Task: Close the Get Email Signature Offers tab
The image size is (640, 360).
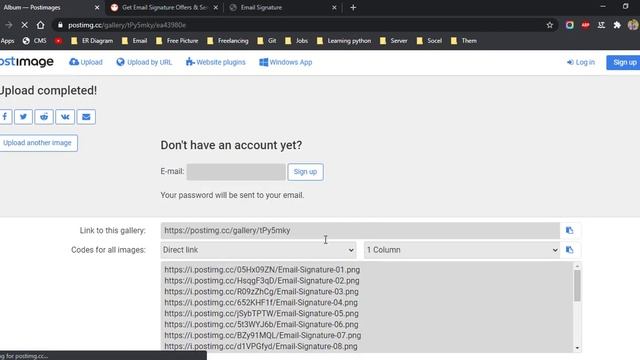Action: coord(216,7)
